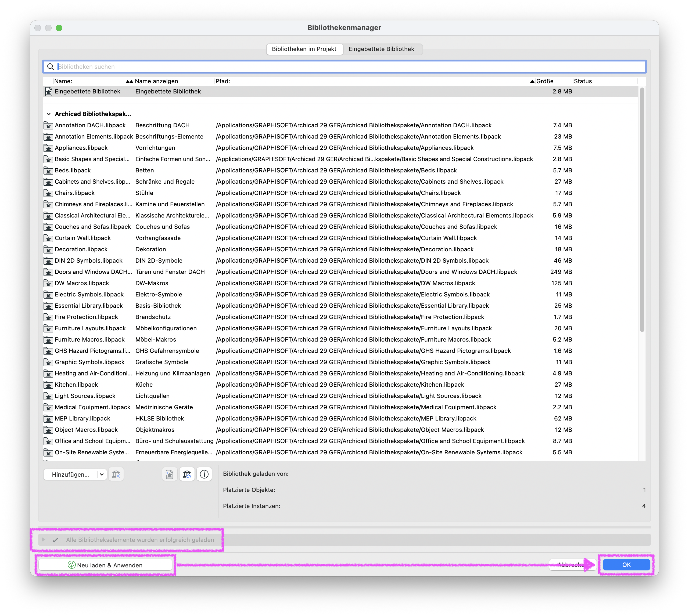Viewport: 689px width, 616px height.
Task: Click the Chimneys and Fireplaces.libpack path
Action: (364, 204)
